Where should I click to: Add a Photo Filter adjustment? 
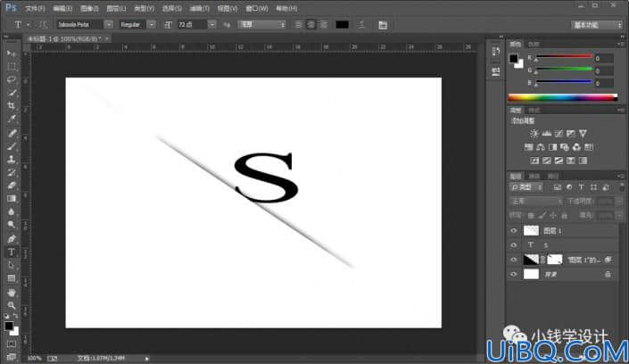565,147
